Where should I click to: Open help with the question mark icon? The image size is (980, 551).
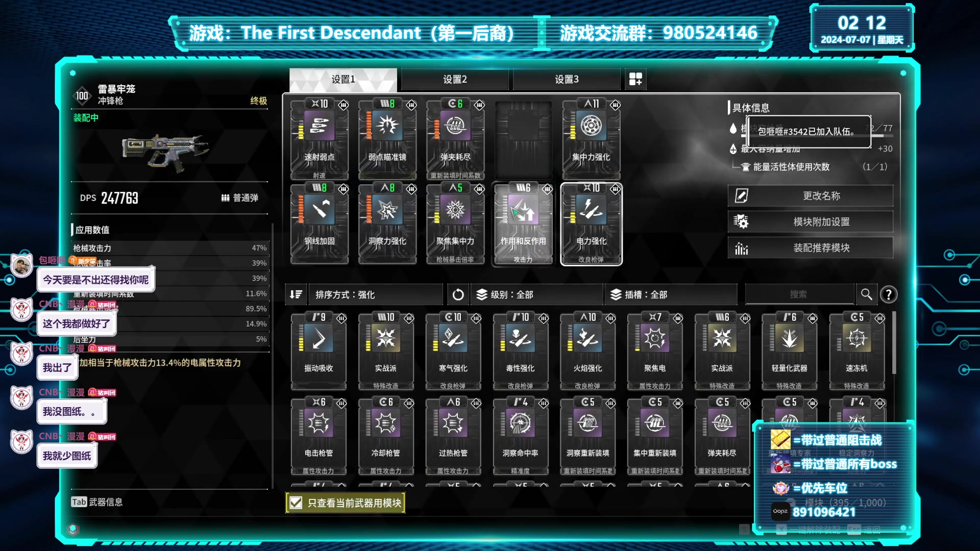[x=889, y=294]
